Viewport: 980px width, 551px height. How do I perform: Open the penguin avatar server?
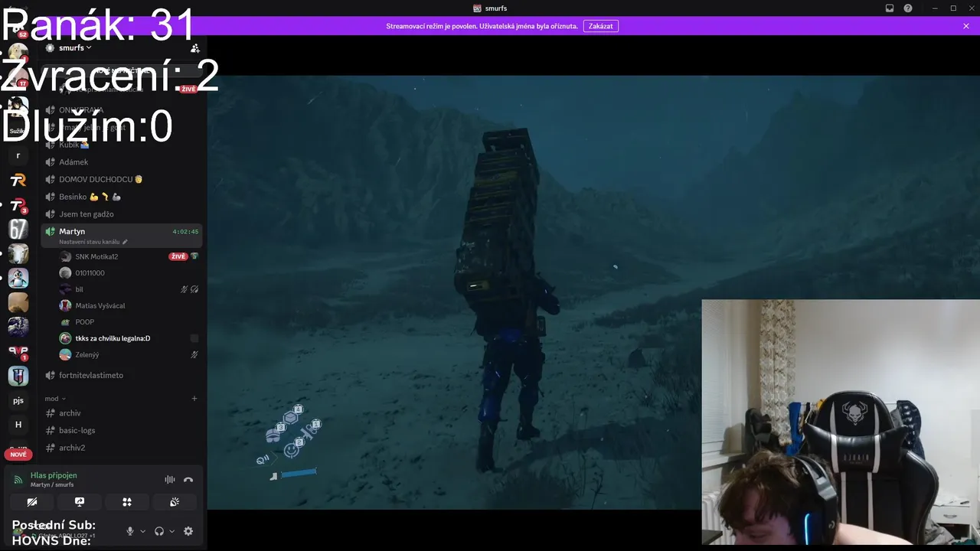tap(18, 278)
